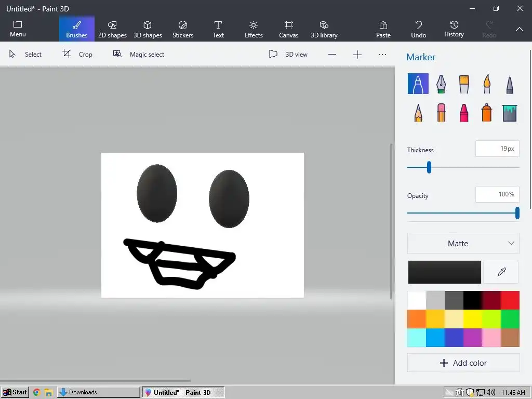Choose the light cyan color swatch
The height and width of the screenshot is (399, 532).
point(416,338)
